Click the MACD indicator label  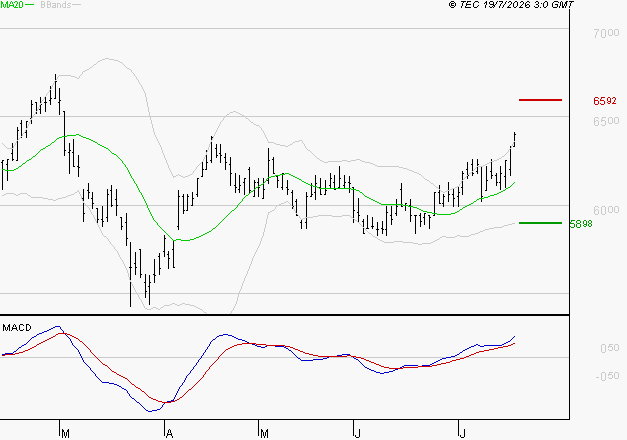coord(17,328)
